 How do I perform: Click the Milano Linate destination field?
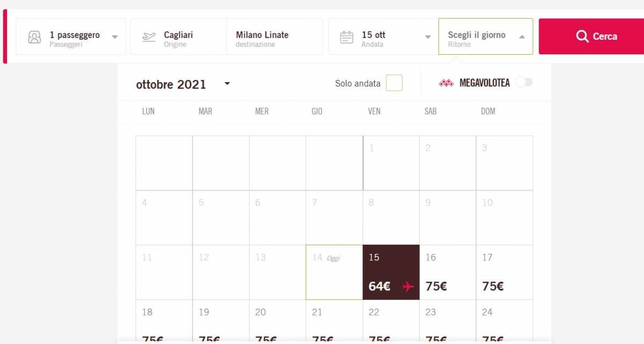[x=275, y=36]
